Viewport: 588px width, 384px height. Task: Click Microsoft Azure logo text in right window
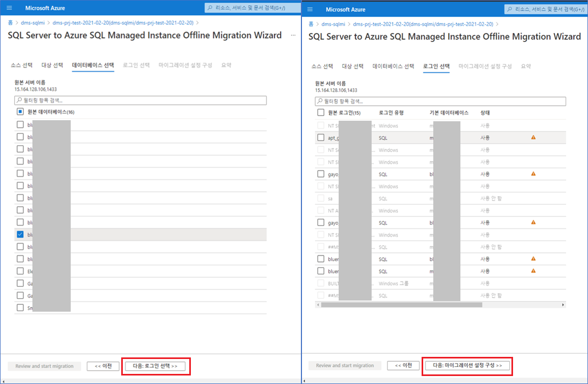tap(346, 10)
